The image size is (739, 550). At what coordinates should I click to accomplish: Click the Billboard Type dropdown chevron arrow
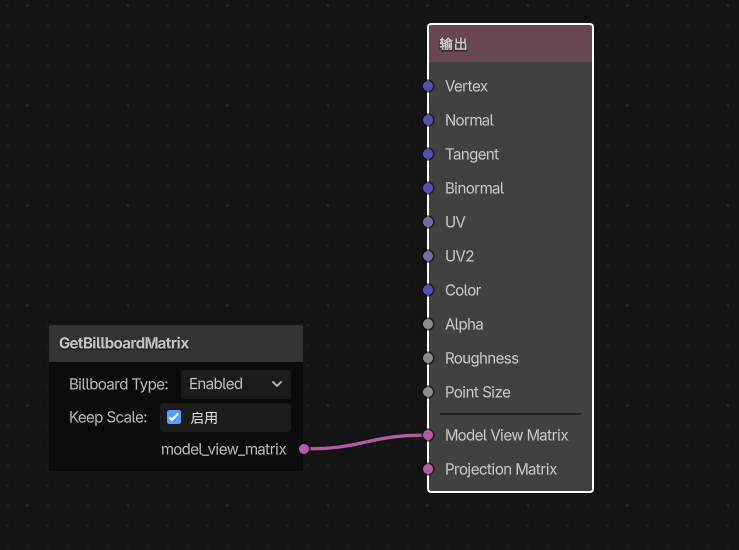click(277, 384)
